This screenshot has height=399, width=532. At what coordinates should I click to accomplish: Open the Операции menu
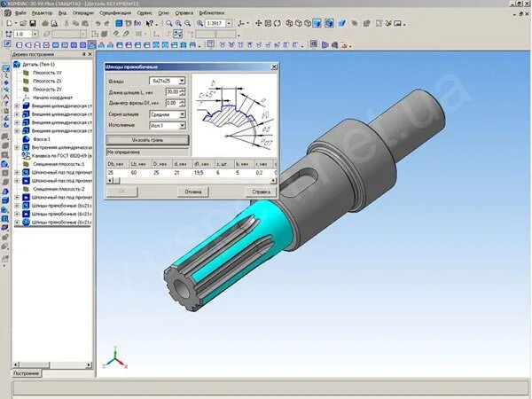point(83,13)
